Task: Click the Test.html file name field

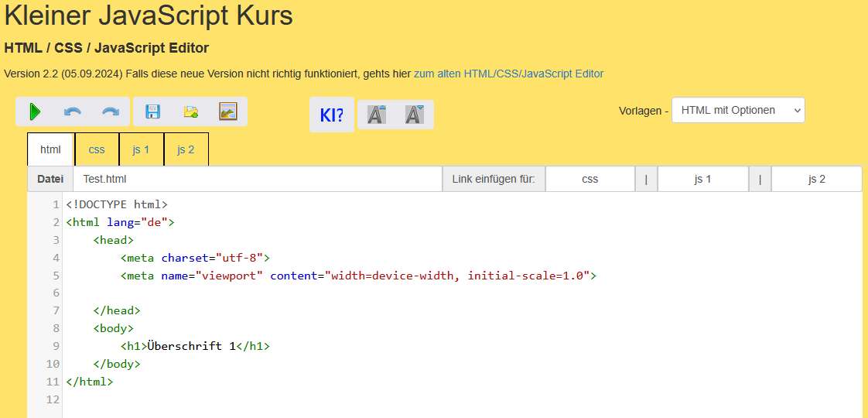Action: coord(258,180)
